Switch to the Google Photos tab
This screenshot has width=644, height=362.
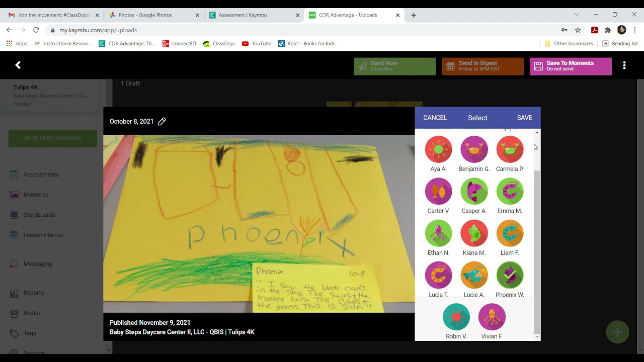[x=153, y=15]
